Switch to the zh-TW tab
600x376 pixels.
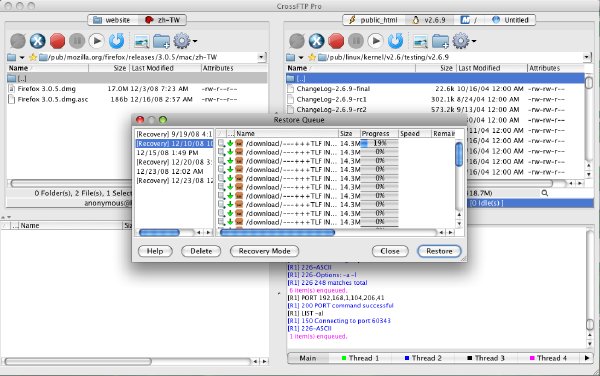click(x=162, y=20)
